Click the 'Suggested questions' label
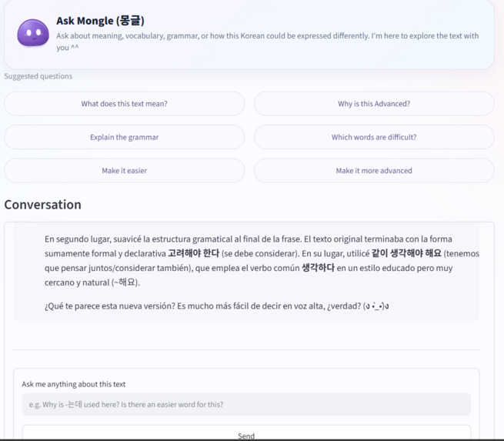 38,76
